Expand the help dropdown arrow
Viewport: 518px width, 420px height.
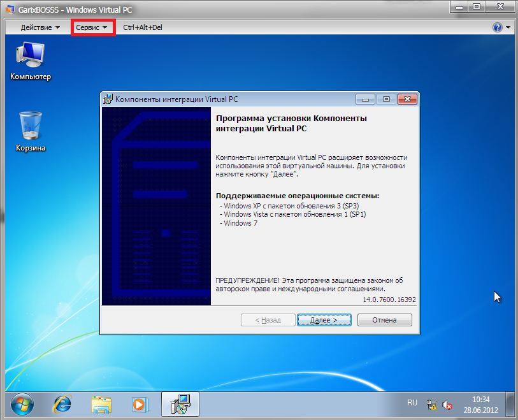coord(508,28)
